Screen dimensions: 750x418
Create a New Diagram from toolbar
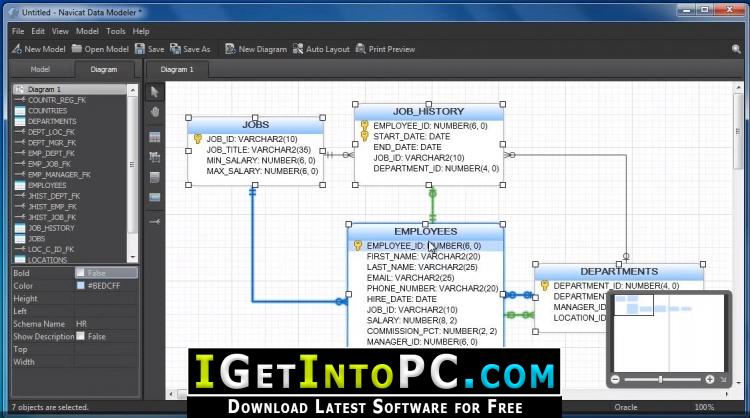pos(256,49)
